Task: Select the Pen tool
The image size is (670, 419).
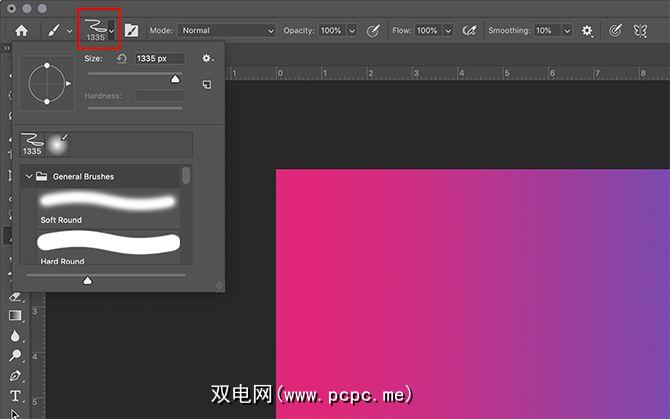Action: (15, 376)
